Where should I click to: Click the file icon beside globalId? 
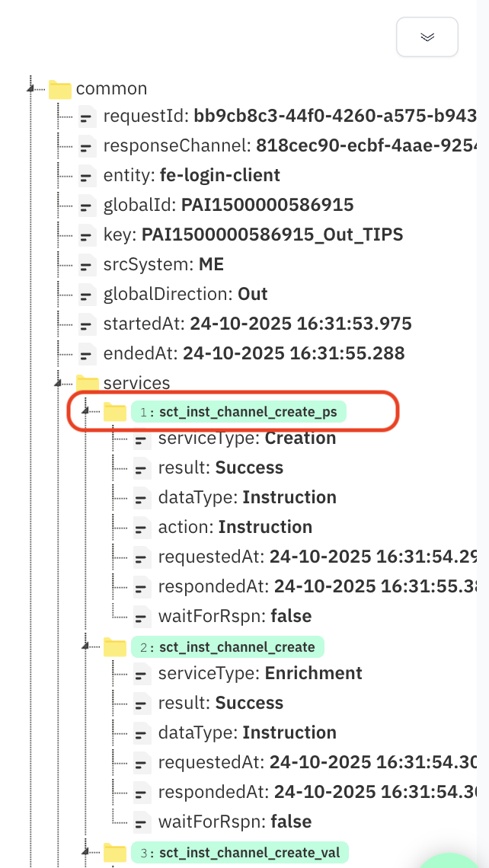(x=88, y=206)
